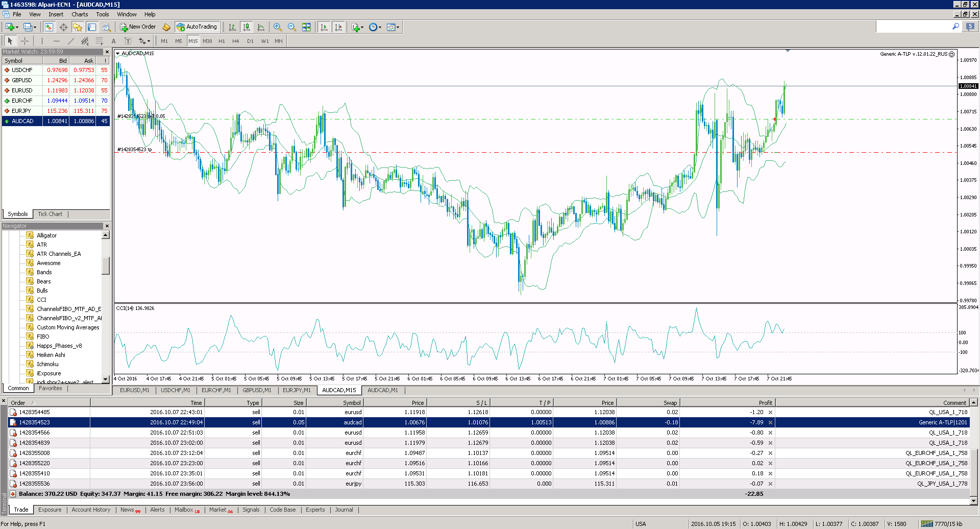Screen dimensions: 980x529
Task: Close order 1428354485 with X
Action: (771, 412)
